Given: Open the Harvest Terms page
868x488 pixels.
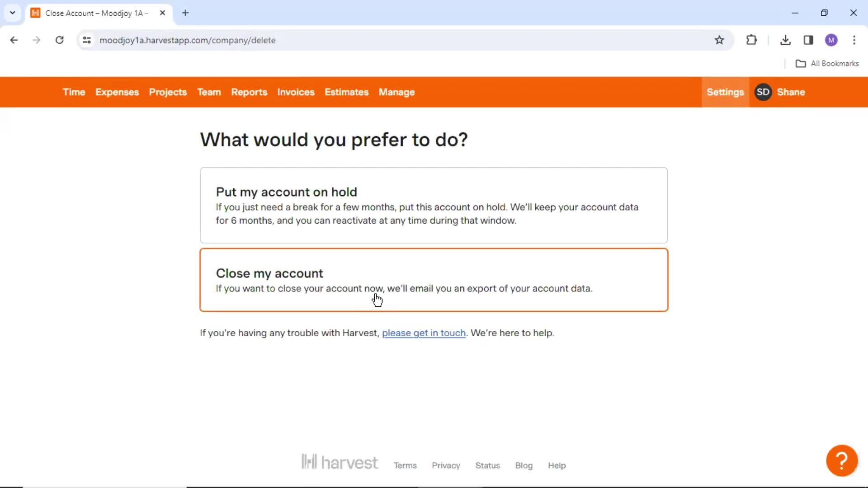Looking at the screenshot, I should [405, 465].
